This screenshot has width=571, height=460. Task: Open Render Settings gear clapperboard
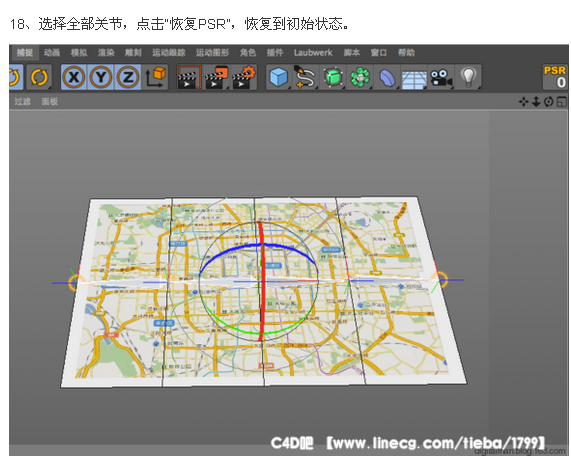[244, 77]
